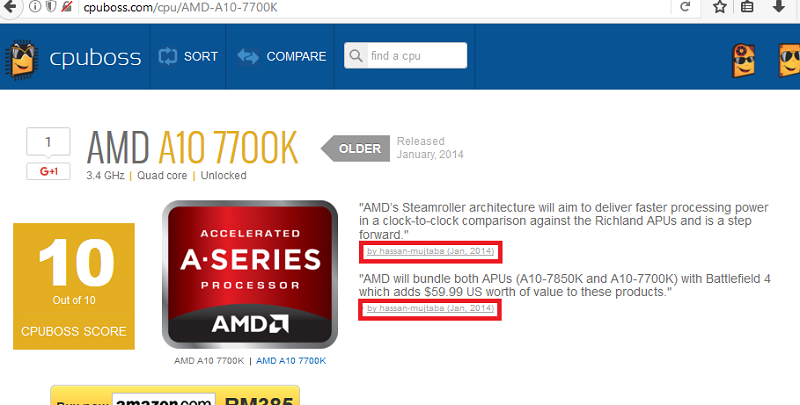This screenshot has height=405, width=800.
Task: Click the AMD A-Series processor image
Action: (x=250, y=274)
